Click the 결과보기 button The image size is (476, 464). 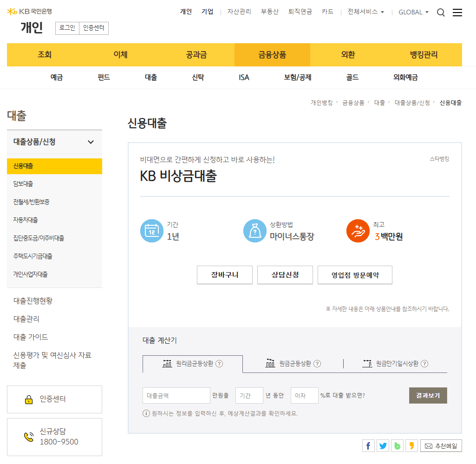[428, 395]
